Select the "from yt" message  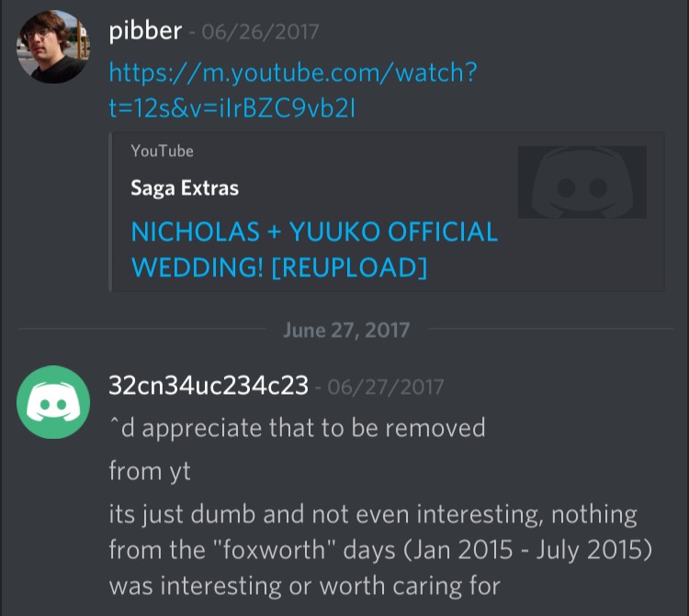(150, 471)
